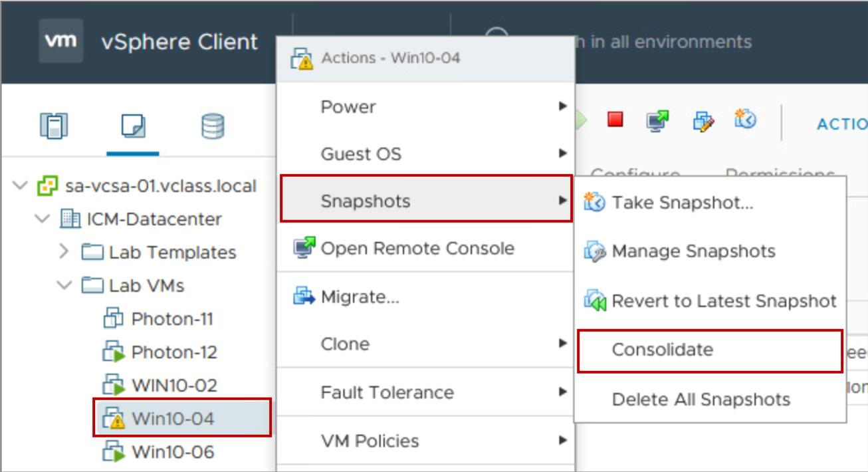This screenshot has width=868, height=472.
Task: Open Edit Settings from the toolbar icon
Action: click(x=703, y=120)
